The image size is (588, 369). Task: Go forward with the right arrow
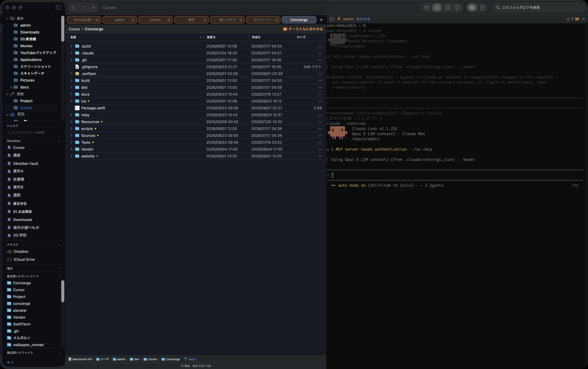click(83, 7)
